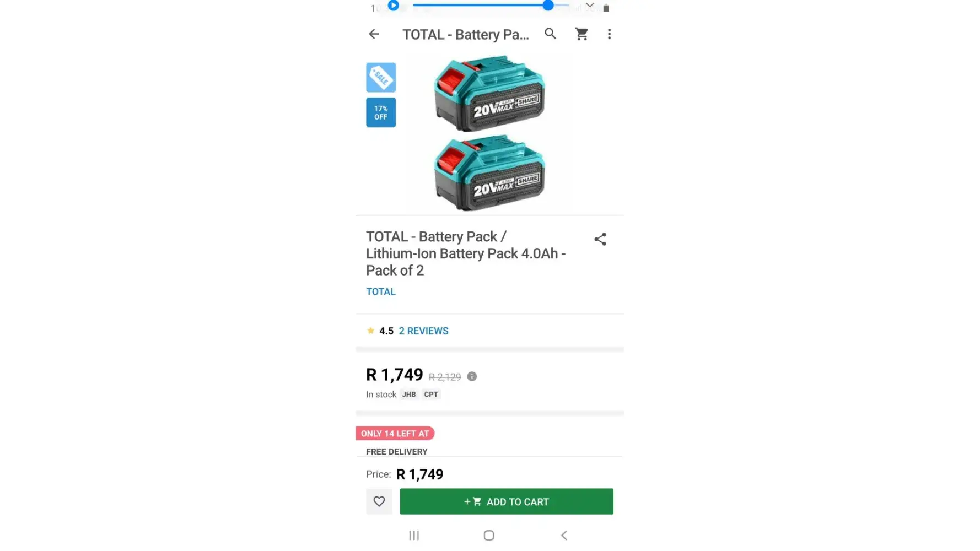The image size is (980, 551).
Task: Add product to wishlist with heart
Action: (x=379, y=501)
